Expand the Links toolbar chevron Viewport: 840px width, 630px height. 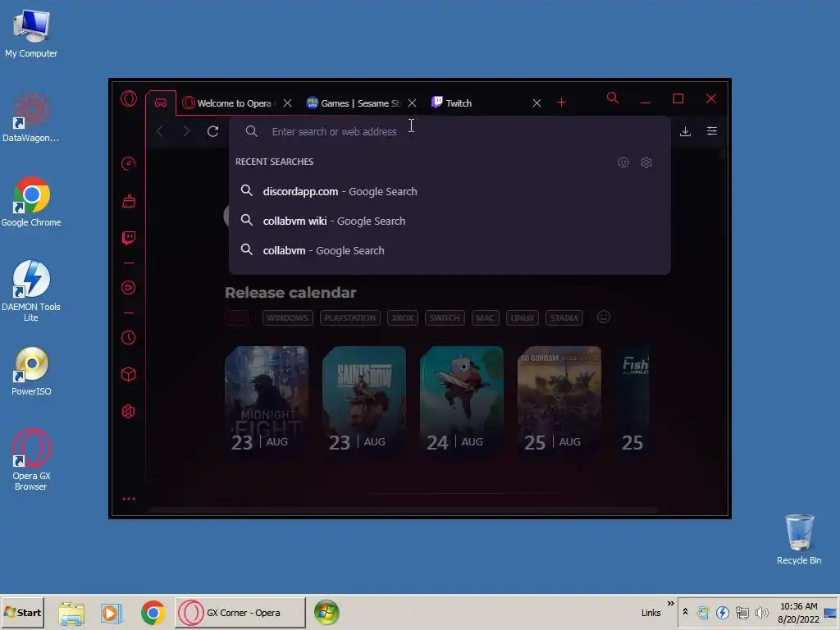coord(671,604)
